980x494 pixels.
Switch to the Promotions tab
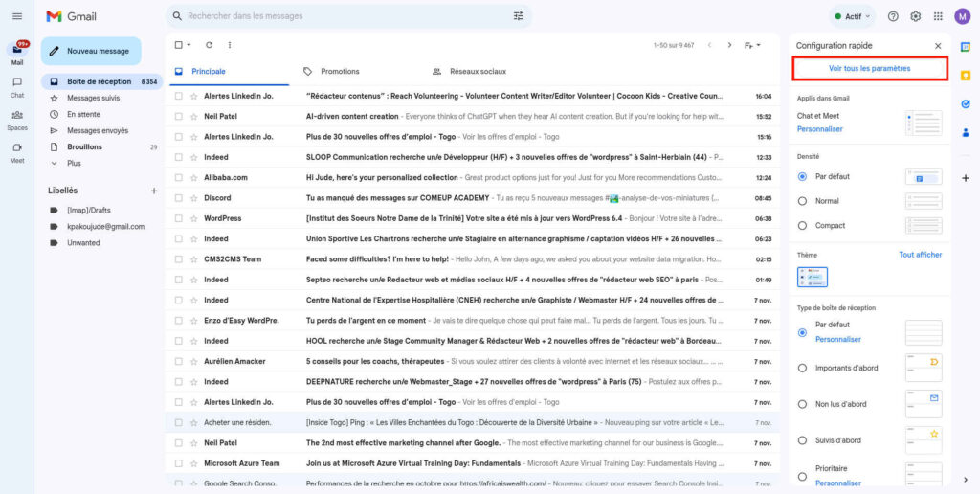[x=340, y=71]
